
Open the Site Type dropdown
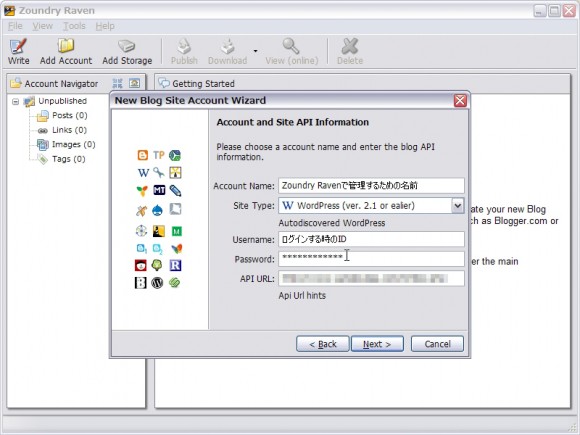tap(458, 205)
